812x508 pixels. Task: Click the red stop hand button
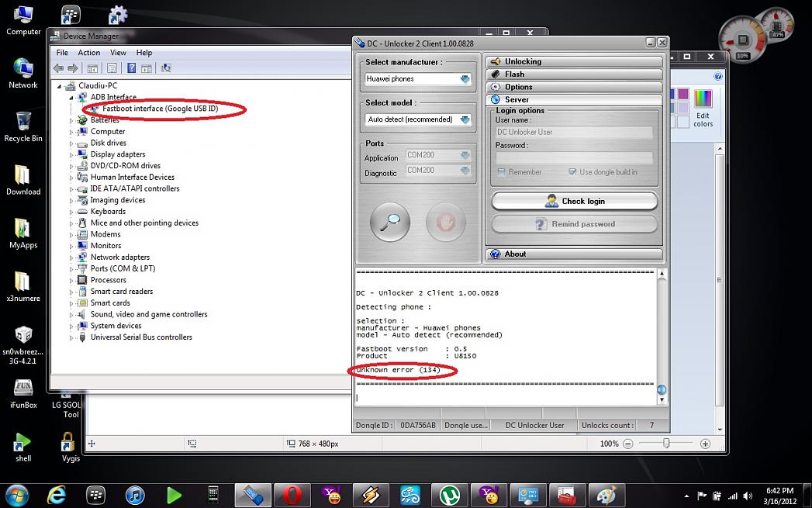coord(445,223)
